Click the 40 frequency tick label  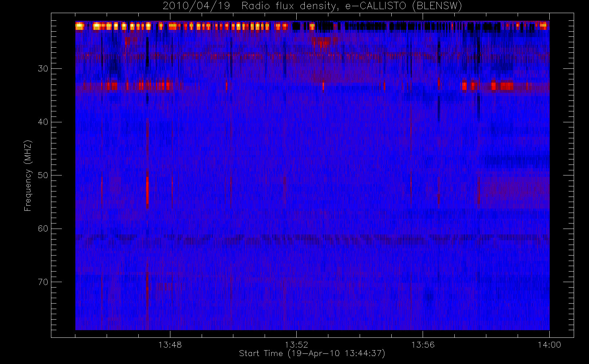[43, 122]
